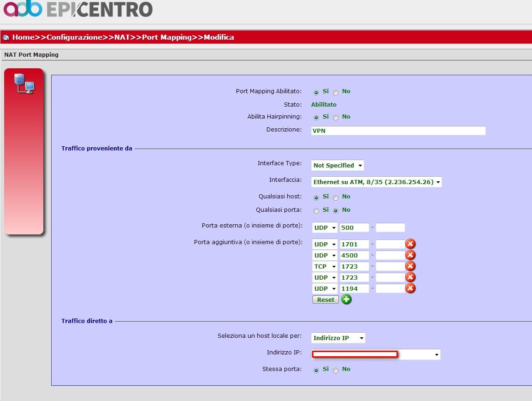This screenshot has width=532, height=401.
Task: Click the network computers icon in the sidebar
Action: (x=24, y=84)
